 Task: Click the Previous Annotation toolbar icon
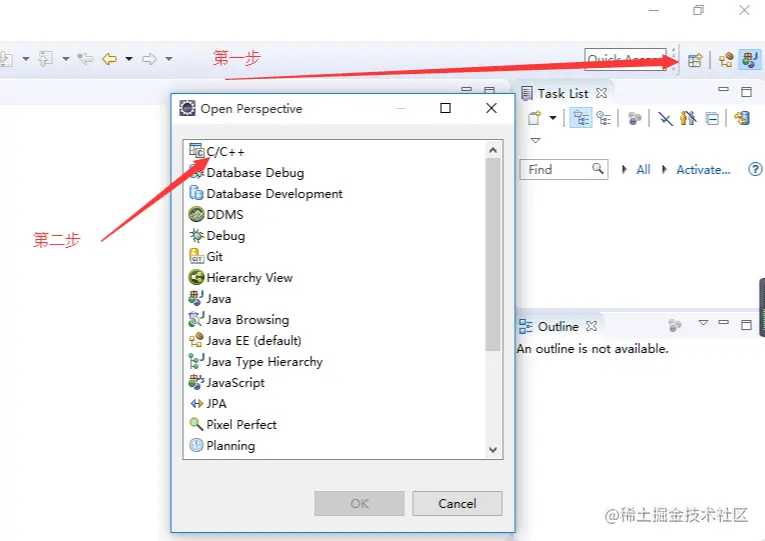point(45,59)
